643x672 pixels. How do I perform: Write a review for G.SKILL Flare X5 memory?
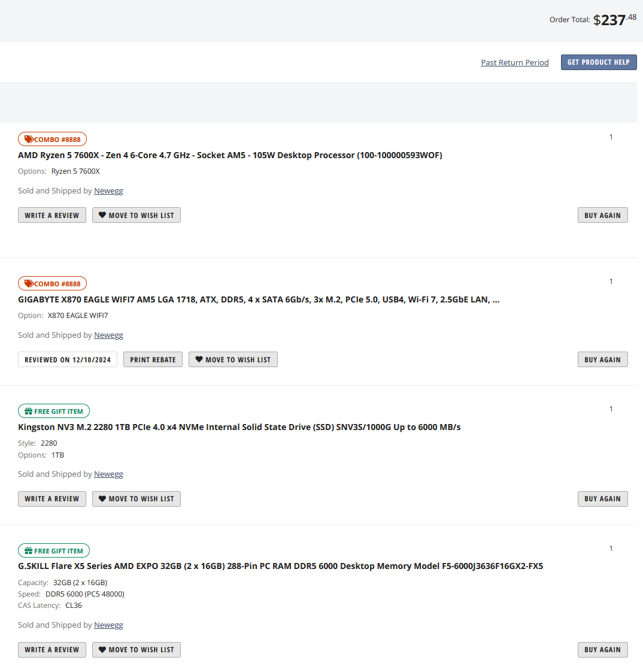(x=52, y=650)
